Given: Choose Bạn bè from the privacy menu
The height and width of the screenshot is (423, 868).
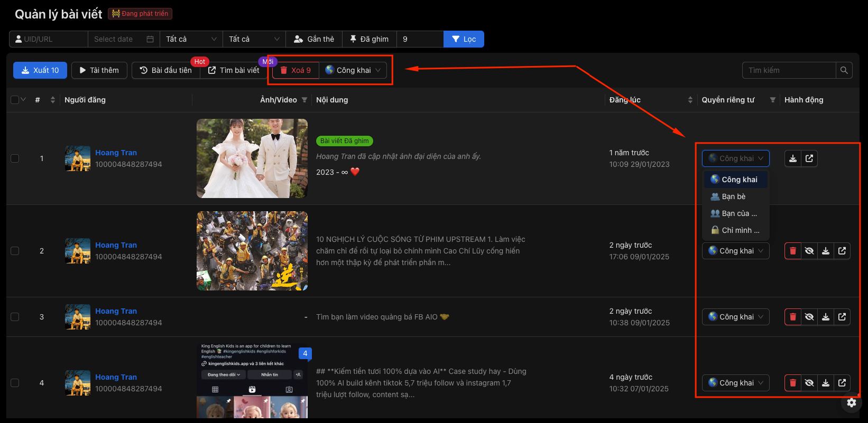Looking at the screenshot, I should [x=736, y=196].
